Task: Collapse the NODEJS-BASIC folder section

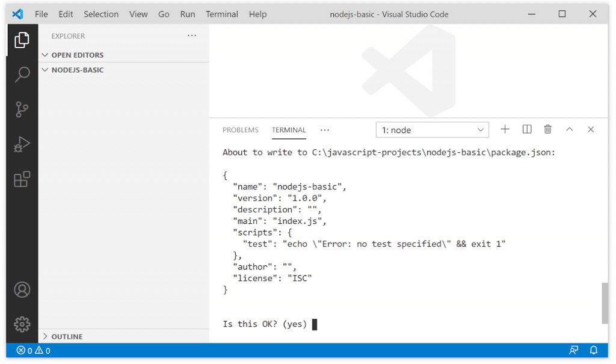Action: tap(77, 70)
